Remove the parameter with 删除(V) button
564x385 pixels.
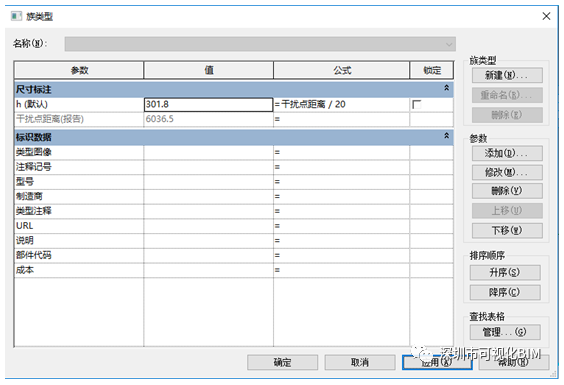[x=507, y=191]
